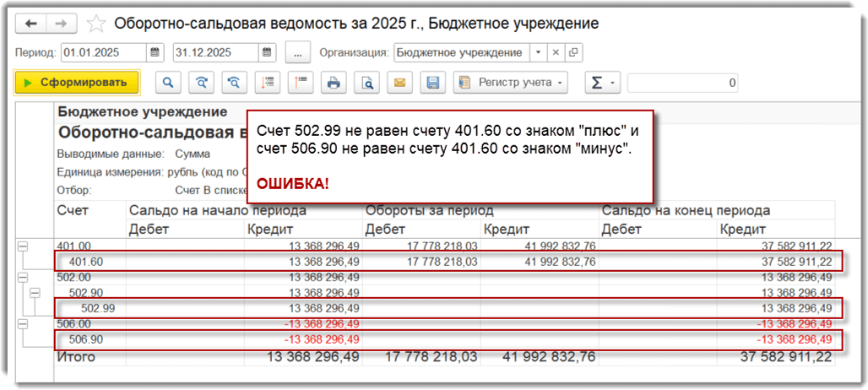The image size is (868, 390).
Task: Open the search magnifier tool
Action: [168, 83]
